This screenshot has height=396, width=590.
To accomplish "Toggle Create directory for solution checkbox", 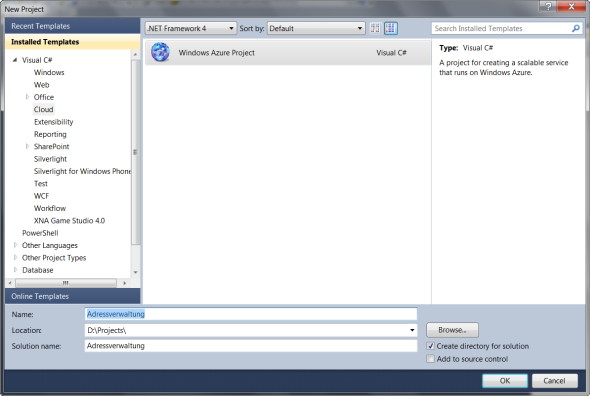I will coord(430,346).
